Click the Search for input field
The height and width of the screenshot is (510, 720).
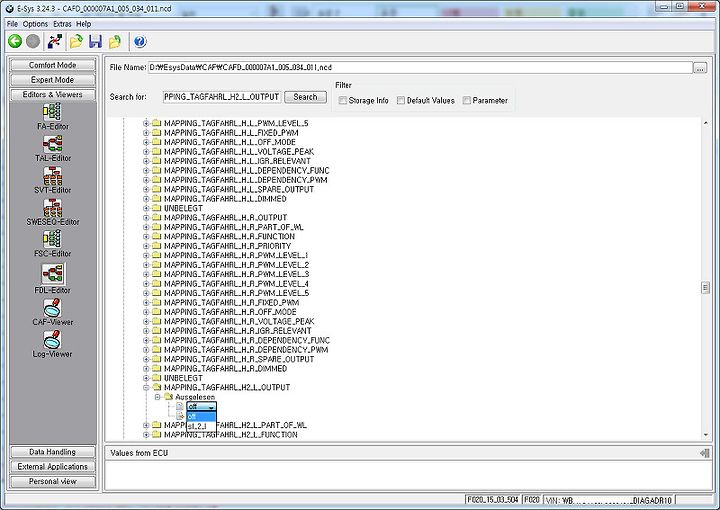pos(222,97)
